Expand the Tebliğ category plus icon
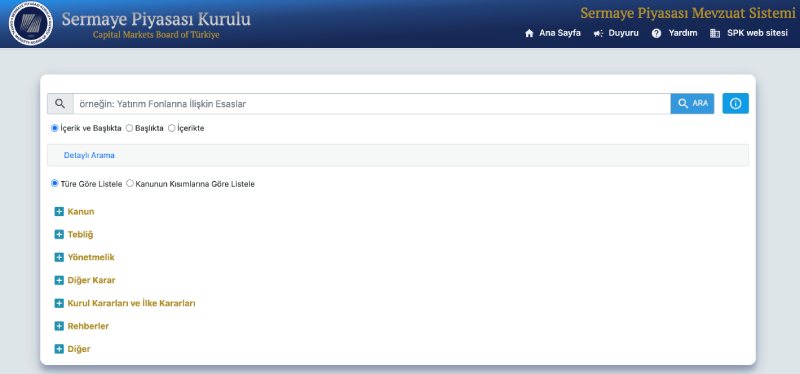800x374 pixels. [59, 234]
